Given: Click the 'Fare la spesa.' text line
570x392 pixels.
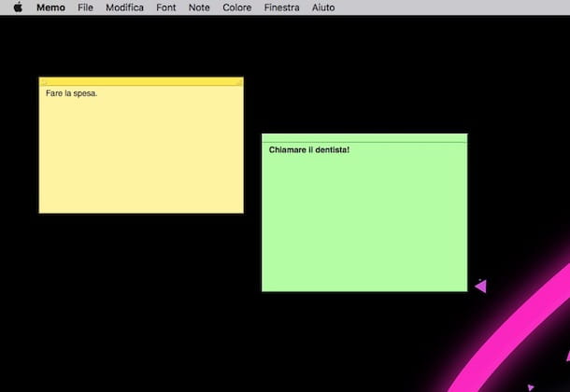Looking at the screenshot, I should (71, 93).
